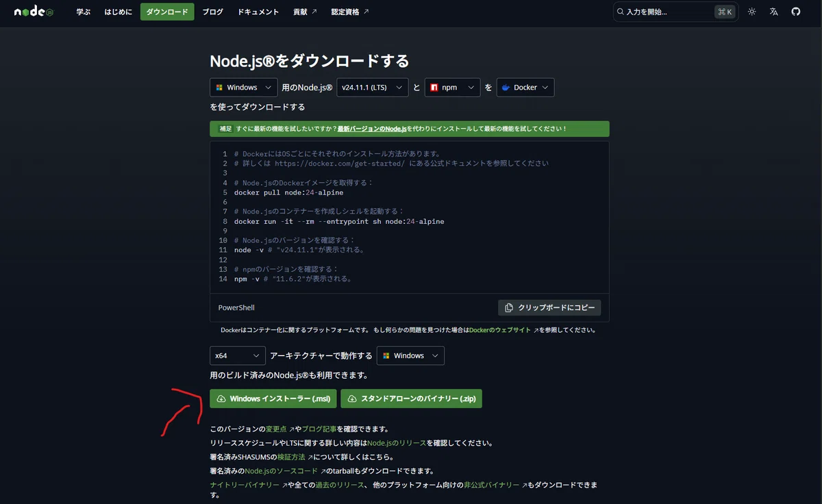
Task: Expand the v24.11.1 (LTS) version dropdown
Action: click(372, 88)
